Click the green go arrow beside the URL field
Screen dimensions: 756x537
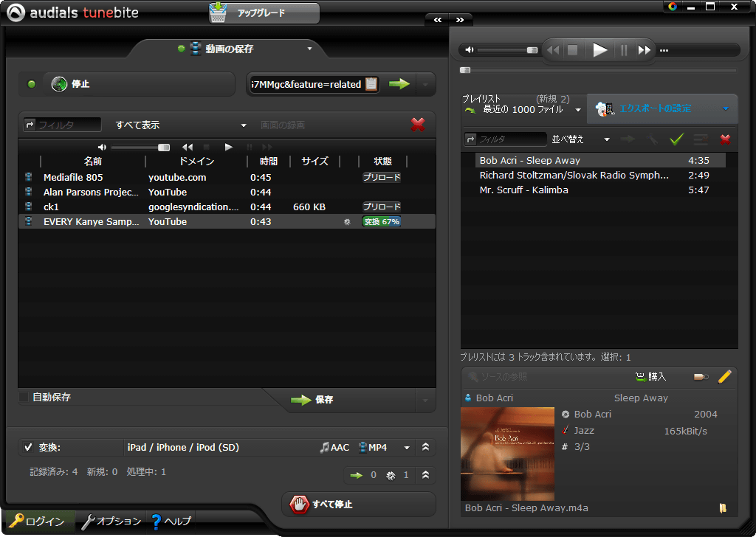pyautogui.click(x=399, y=84)
